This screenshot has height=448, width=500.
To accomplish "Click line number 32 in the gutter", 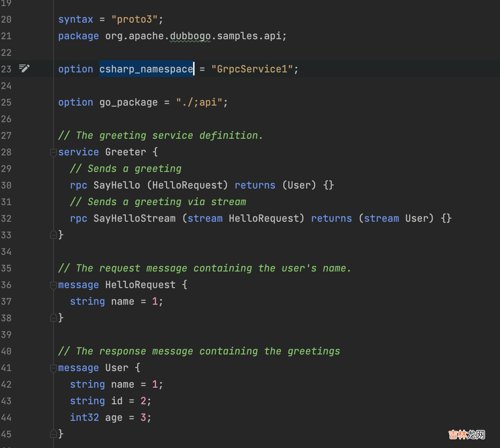I will click(6, 218).
